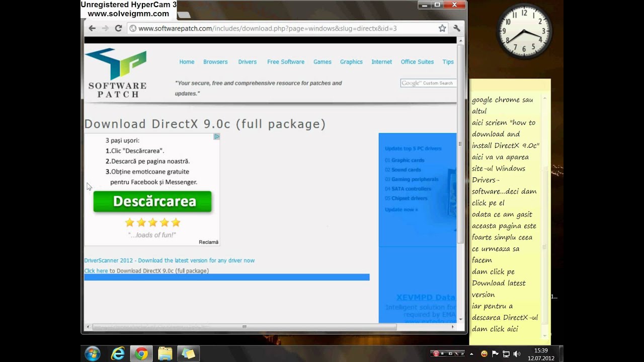
Task: Click the taskbar clock showing 15:39
Action: [541, 354]
